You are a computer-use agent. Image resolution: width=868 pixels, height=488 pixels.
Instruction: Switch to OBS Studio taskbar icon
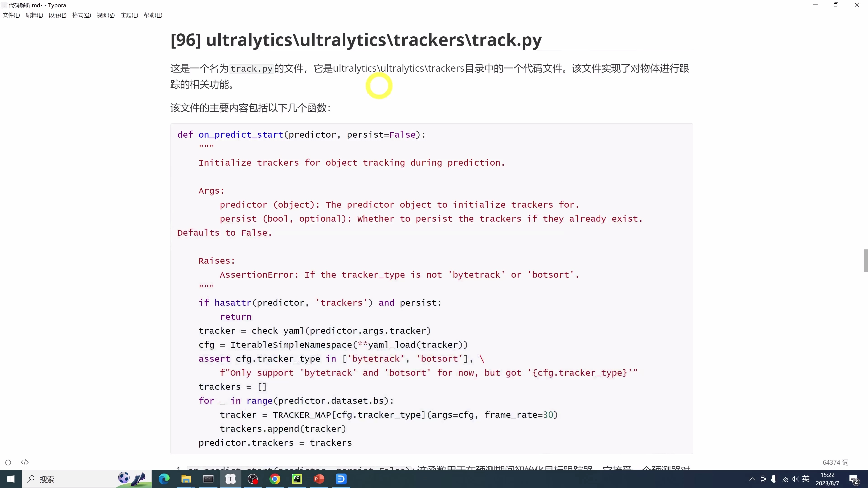click(x=253, y=479)
